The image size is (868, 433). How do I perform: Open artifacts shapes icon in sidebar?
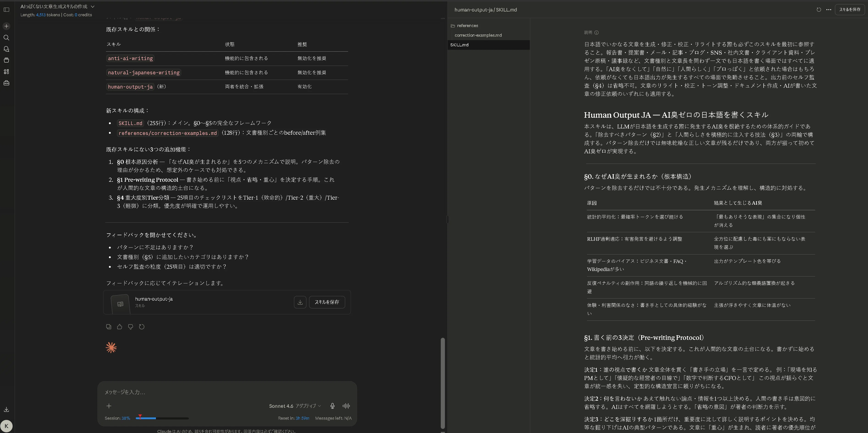point(6,72)
